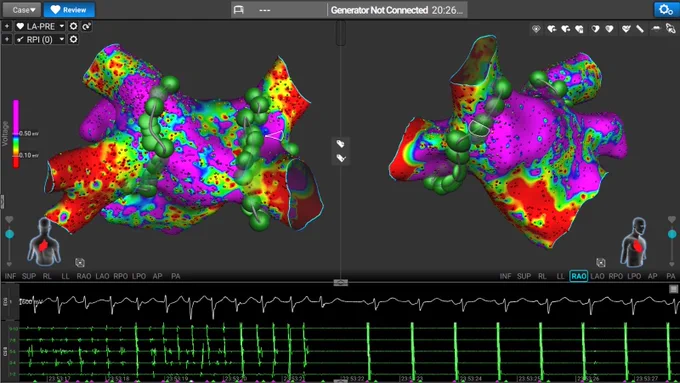This screenshot has height=383, width=680.
Task: Click the upper tag icon between the two views
Action: click(340, 144)
